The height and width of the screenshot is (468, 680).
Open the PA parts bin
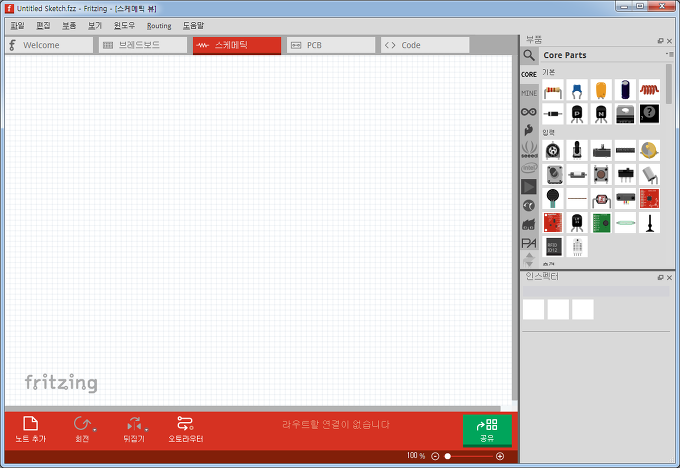click(529, 243)
